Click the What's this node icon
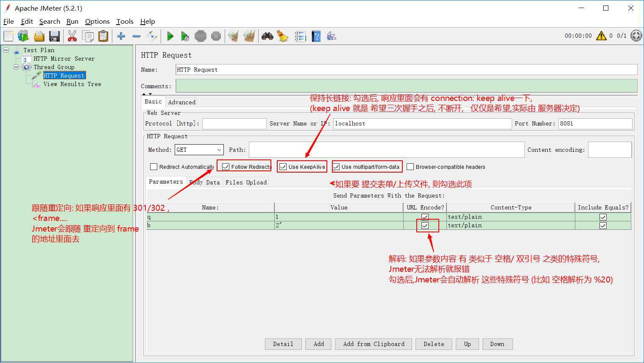Screen dimensions: 644x363 pos(332,36)
